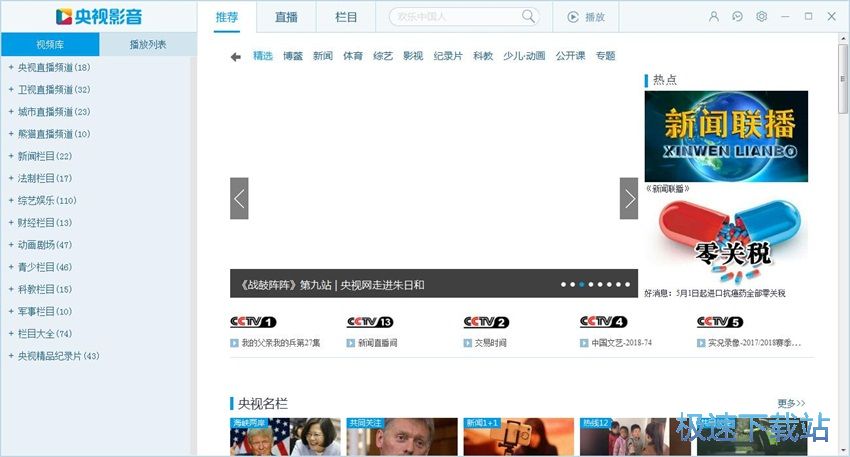Expand 城市直播频道(23) category
850x457 pixels.
point(11,112)
